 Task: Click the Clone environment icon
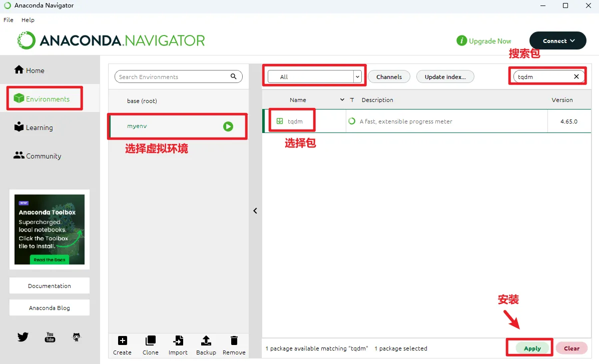(151, 340)
